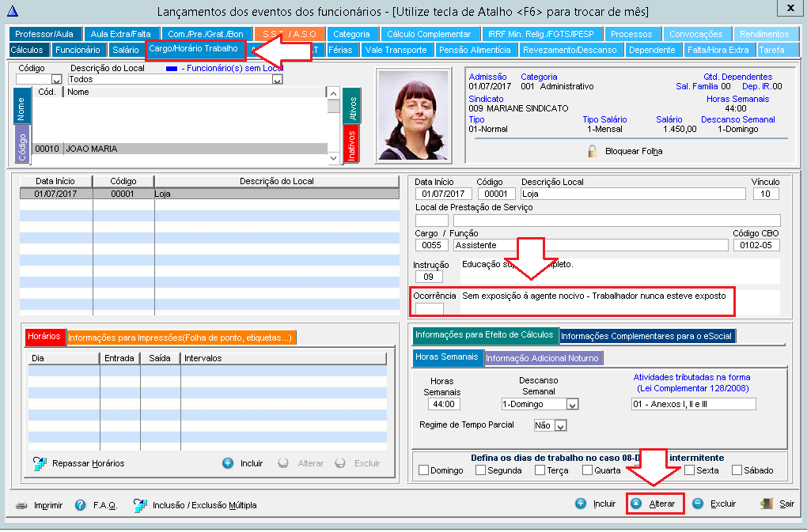Click the Alterar up-arrow icon at bottom
The width and height of the screenshot is (807, 532).
coord(636,504)
